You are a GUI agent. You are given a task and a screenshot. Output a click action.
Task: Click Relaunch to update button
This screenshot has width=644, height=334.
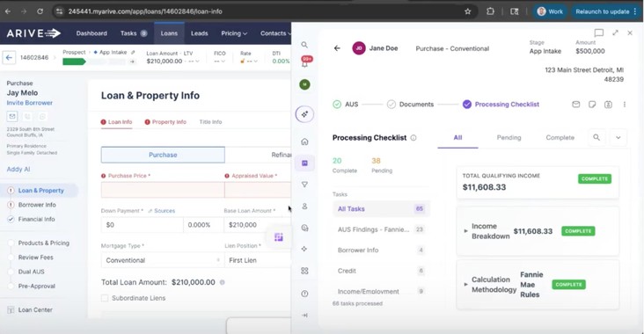click(606, 11)
